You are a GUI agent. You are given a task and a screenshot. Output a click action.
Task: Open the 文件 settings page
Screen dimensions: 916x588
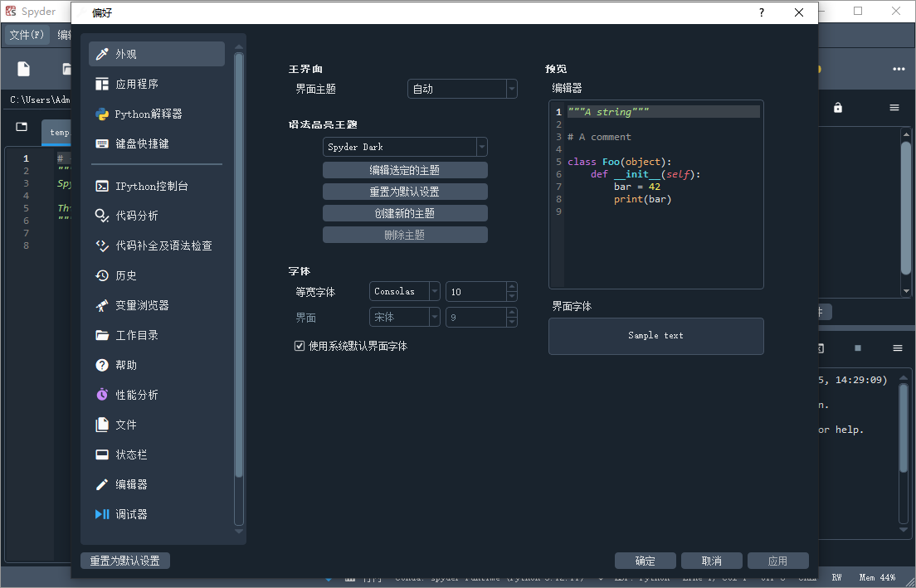tap(157, 425)
